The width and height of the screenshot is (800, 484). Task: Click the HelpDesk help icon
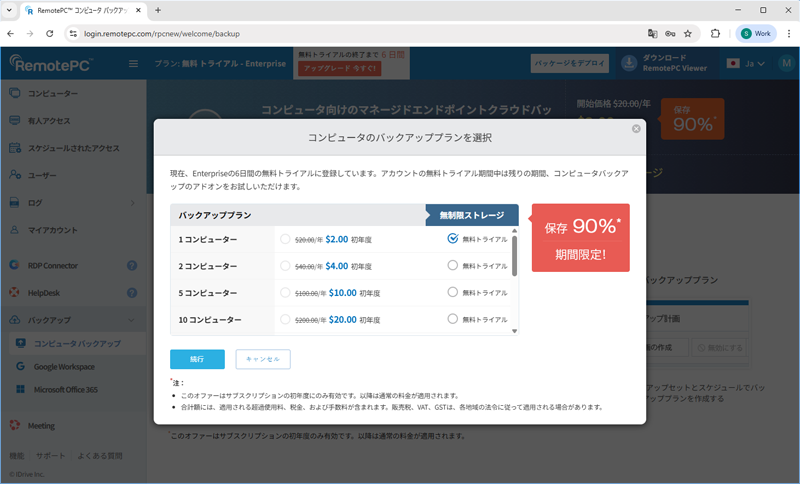pyautogui.click(x=132, y=293)
